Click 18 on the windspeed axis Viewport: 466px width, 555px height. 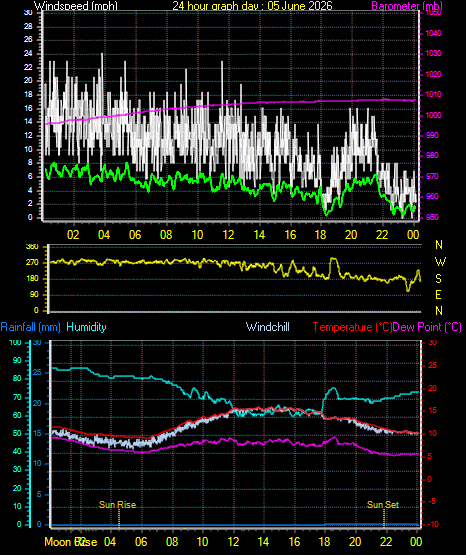coord(28,95)
